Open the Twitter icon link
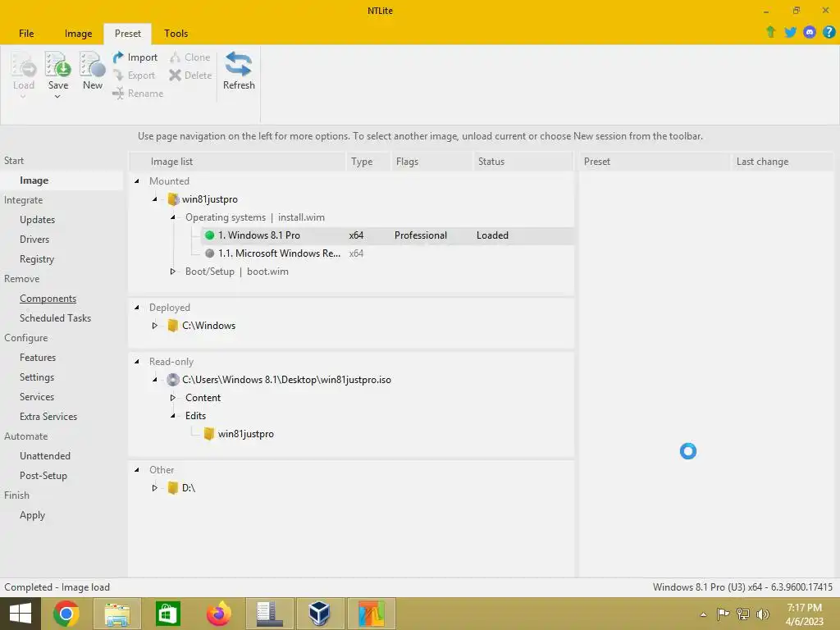This screenshot has width=840, height=630. (790, 32)
